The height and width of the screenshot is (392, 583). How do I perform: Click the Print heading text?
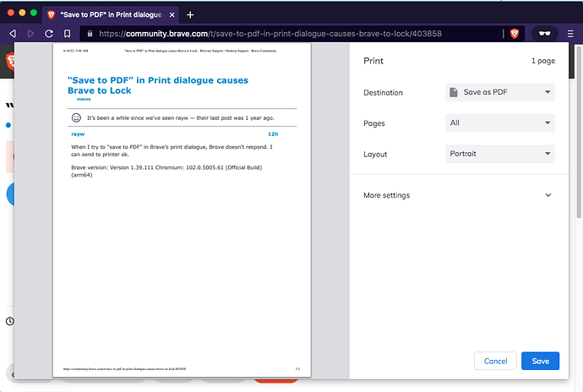373,61
